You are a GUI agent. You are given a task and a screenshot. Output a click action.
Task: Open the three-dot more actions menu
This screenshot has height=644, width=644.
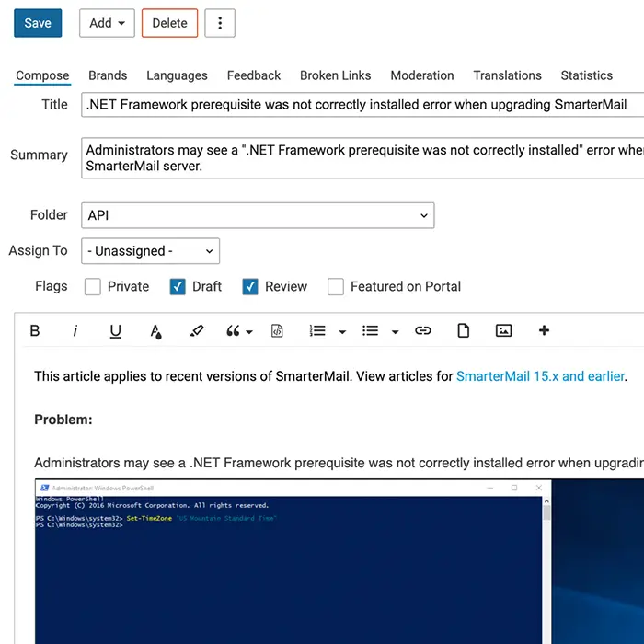220,23
